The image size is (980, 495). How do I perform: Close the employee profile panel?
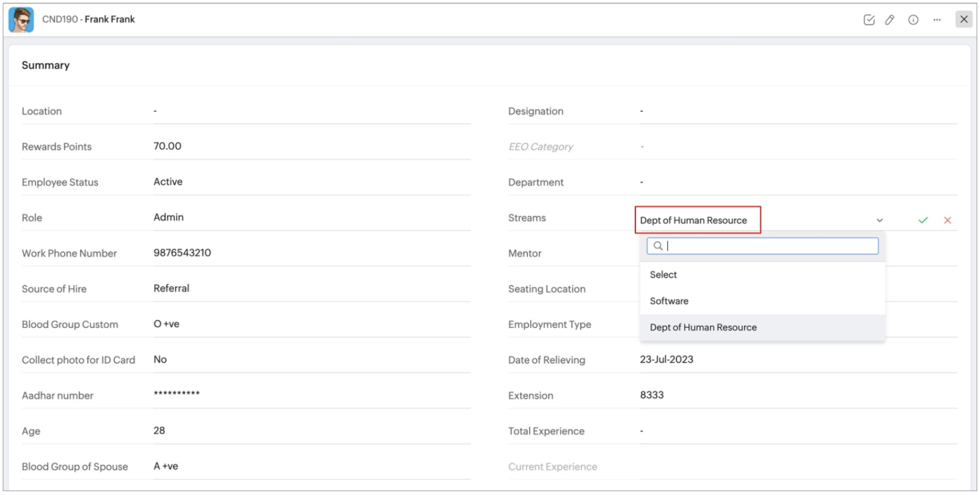(964, 19)
